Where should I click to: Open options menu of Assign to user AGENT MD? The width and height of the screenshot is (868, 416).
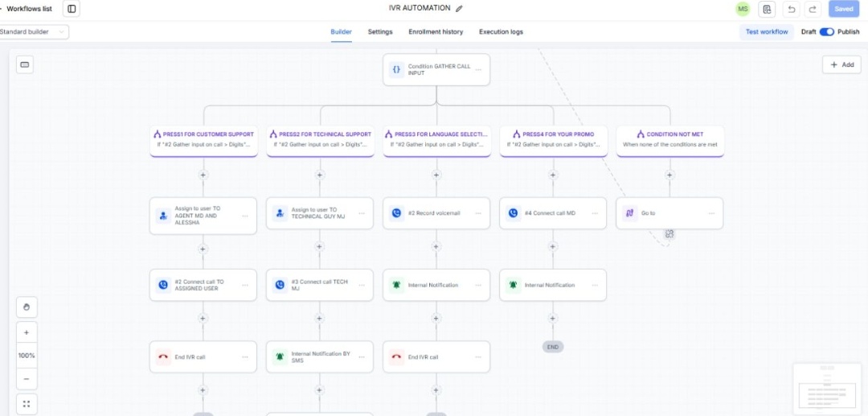245,216
